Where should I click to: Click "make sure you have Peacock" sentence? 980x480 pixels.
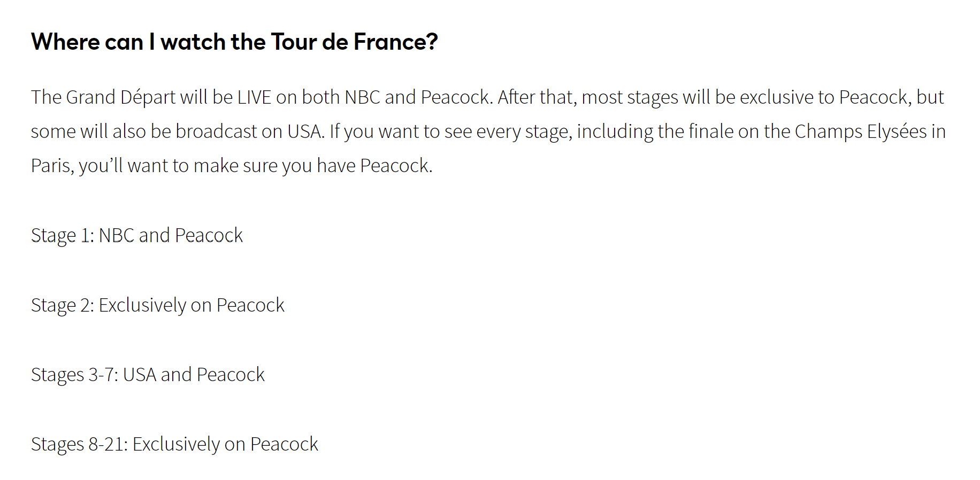pos(312,166)
